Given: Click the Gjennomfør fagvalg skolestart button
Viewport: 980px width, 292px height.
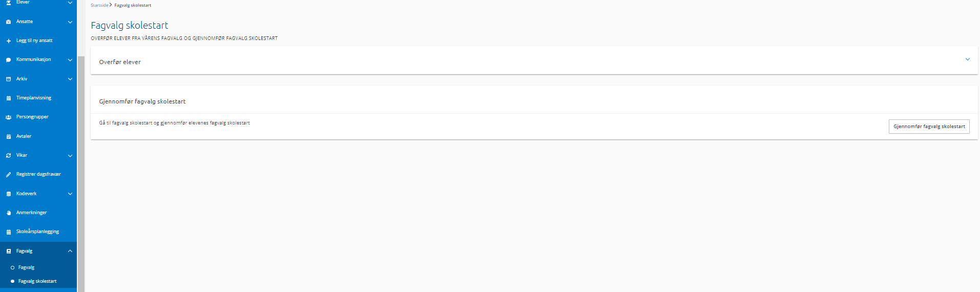Looking at the screenshot, I should [x=929, y=127].
